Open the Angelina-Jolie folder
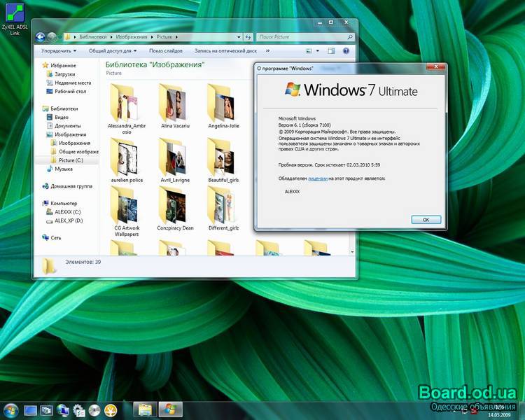 pos(223,101)
